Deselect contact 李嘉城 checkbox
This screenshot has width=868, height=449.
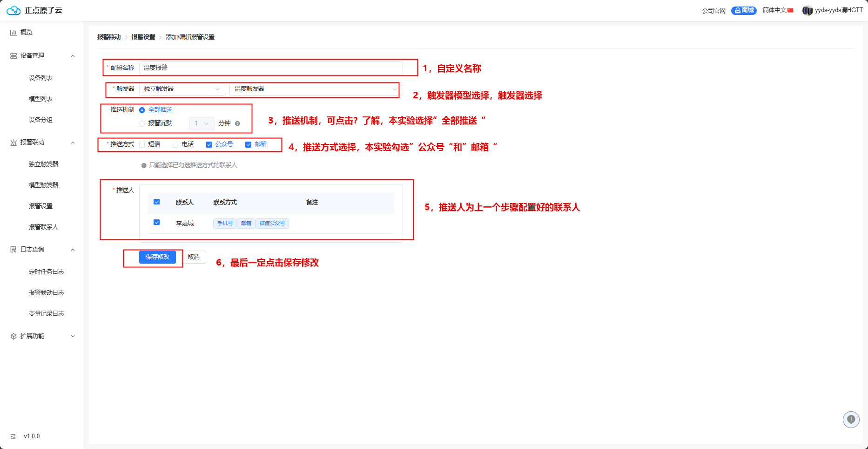coord(157,223)
